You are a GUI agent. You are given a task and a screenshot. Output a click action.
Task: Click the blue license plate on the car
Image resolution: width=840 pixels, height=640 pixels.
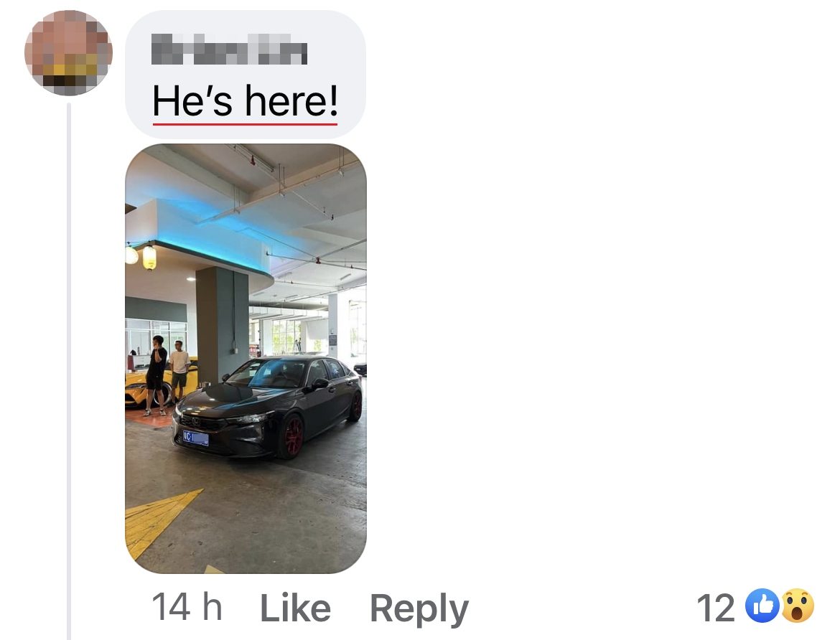pos(195,438)
